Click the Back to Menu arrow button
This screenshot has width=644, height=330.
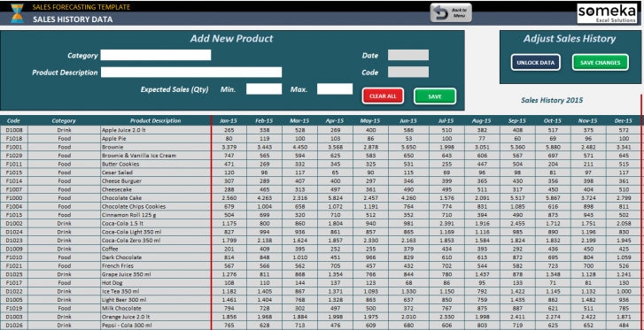[451, 12]
